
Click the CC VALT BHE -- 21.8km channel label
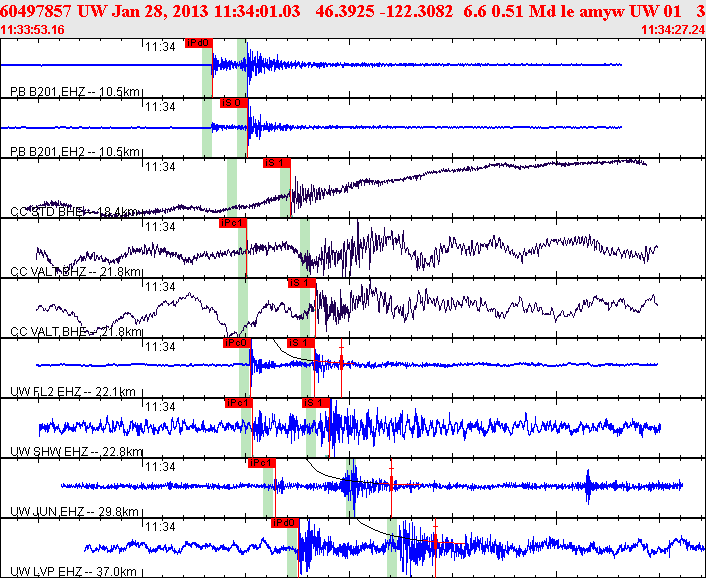coord(76,332)
